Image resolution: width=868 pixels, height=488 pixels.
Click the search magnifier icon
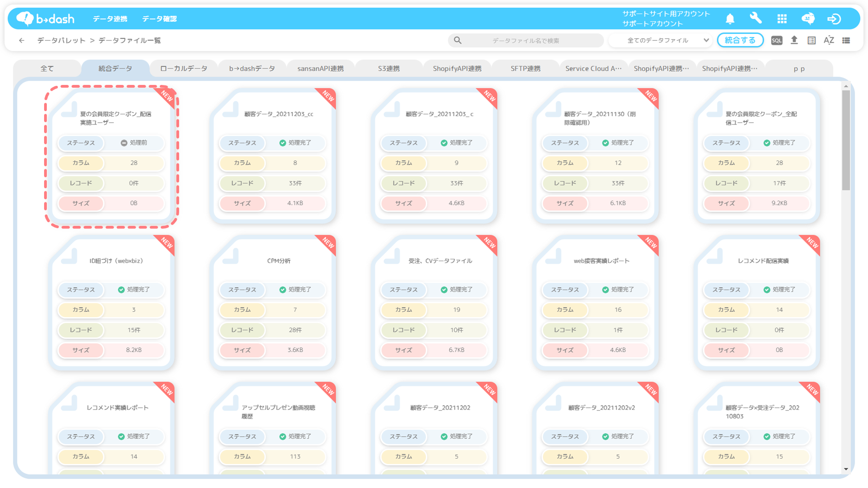point(457,40)
